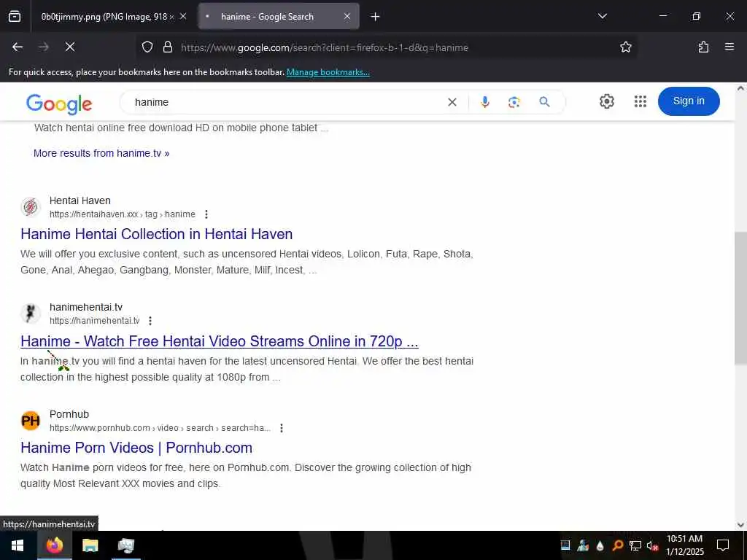Close the 0b0tjimmy.png tab
Viewport: 747px width, 560px height.
[183, 17]
